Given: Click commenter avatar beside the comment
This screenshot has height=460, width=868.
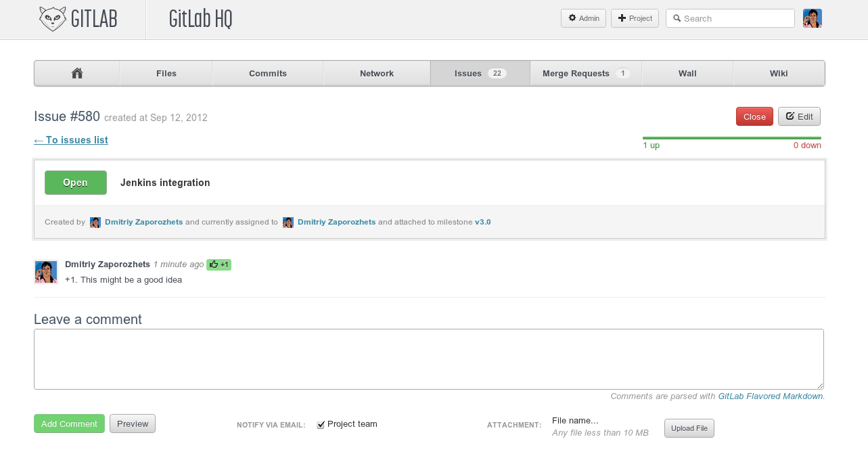Looking at the screenshot, I should (46, 272).
